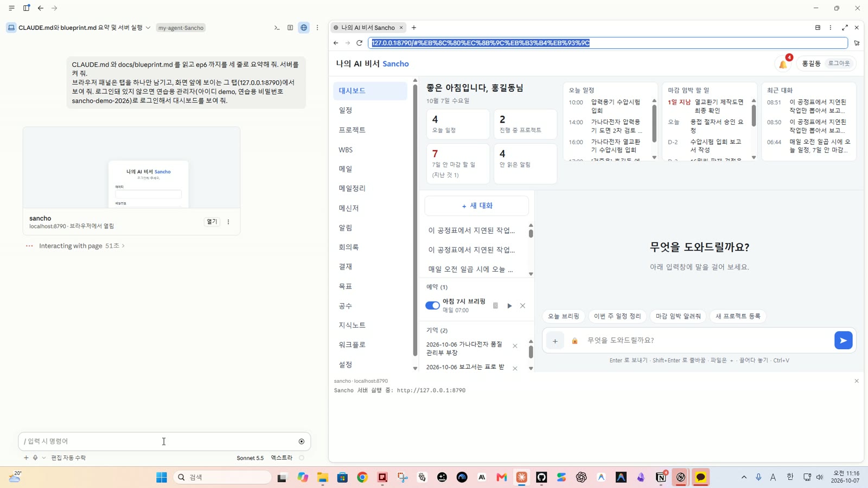Start a new chat with 새 대화
Viewport: 868px width, 488px height.
[477, 206]
